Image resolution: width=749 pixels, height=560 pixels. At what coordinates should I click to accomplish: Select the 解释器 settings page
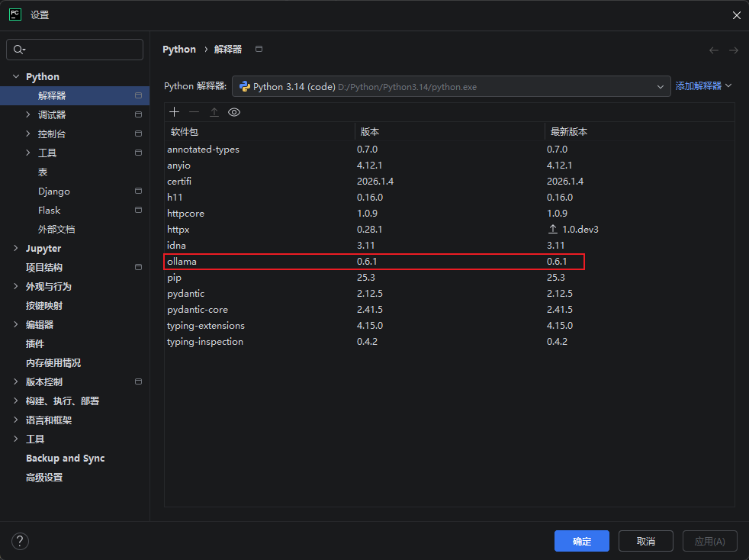[75, 95]
